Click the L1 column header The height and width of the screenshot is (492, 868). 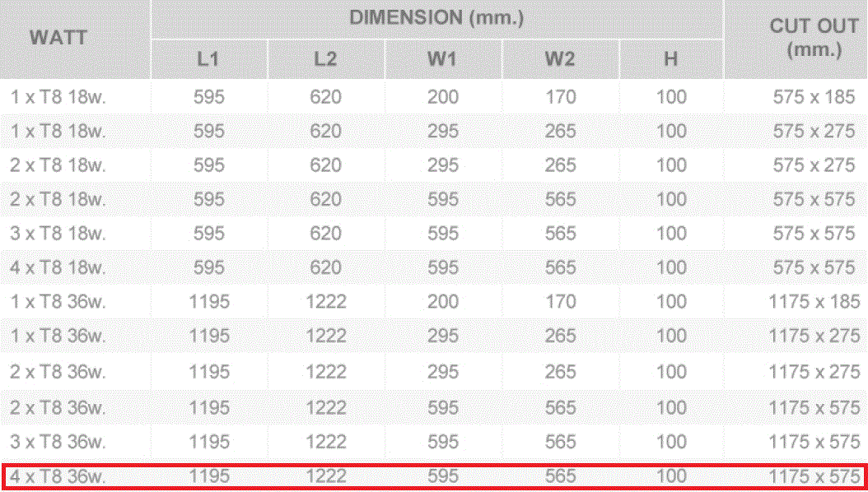coord(208,59)
